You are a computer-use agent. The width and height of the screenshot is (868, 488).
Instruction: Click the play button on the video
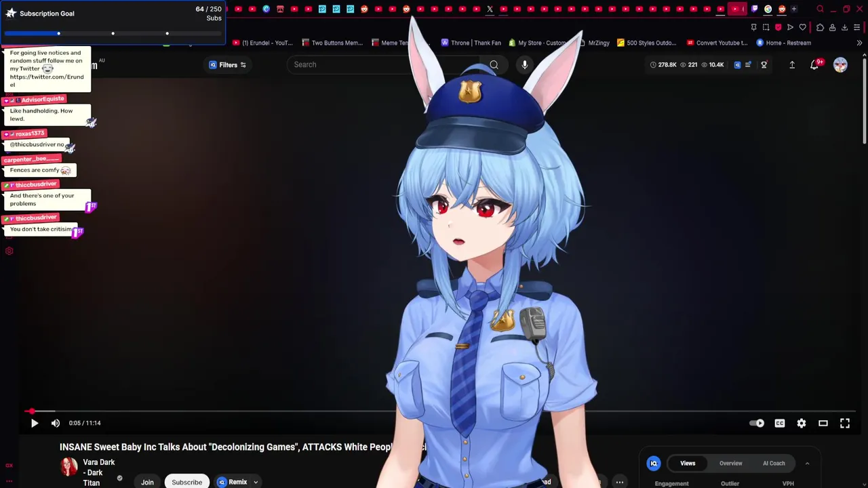pyautogui.click(x=35, y=423)
